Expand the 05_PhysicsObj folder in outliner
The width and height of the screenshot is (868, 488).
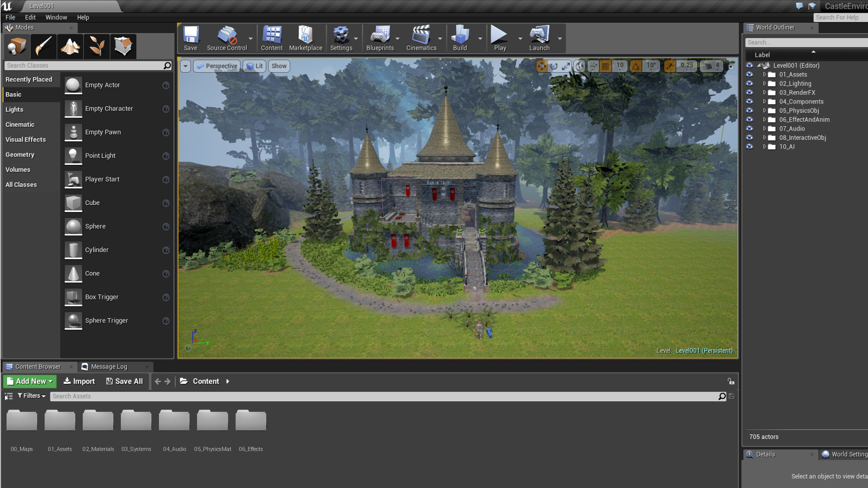pos(764,111)
